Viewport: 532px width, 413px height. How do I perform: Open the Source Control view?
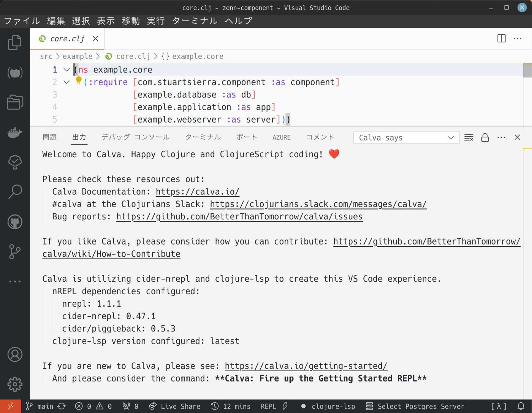15,251
